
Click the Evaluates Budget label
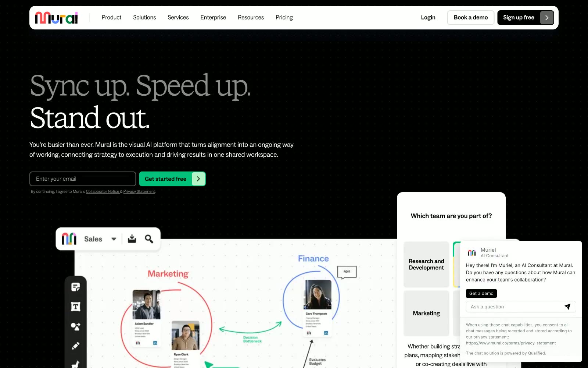(x=317, y=362)
